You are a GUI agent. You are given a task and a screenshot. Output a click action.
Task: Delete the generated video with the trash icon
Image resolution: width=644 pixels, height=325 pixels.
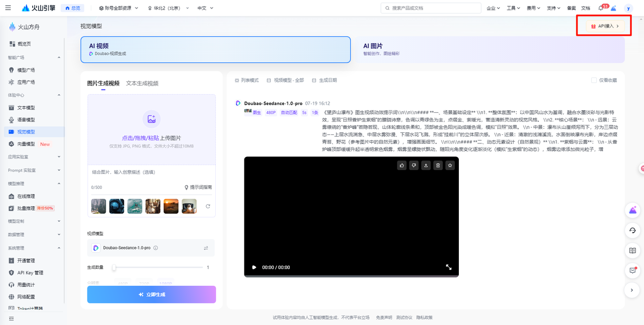pyautogui.click(x=438, y=165)
